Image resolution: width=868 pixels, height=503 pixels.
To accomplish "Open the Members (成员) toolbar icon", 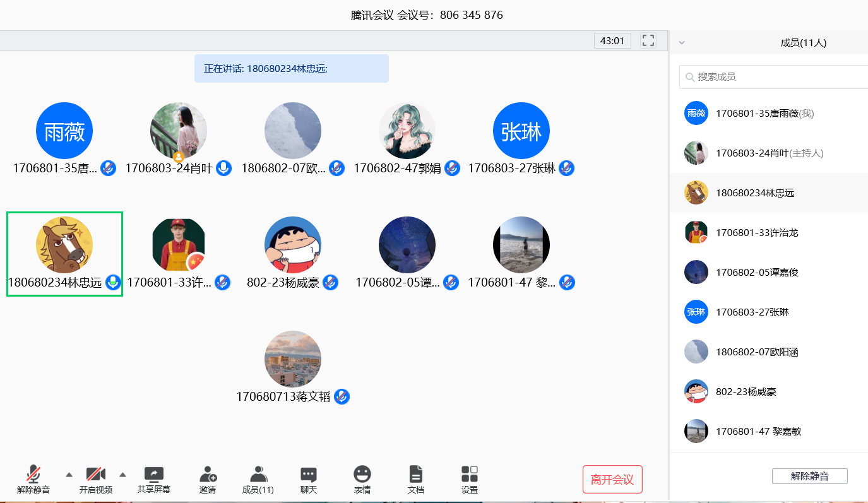I will (258, 475).
